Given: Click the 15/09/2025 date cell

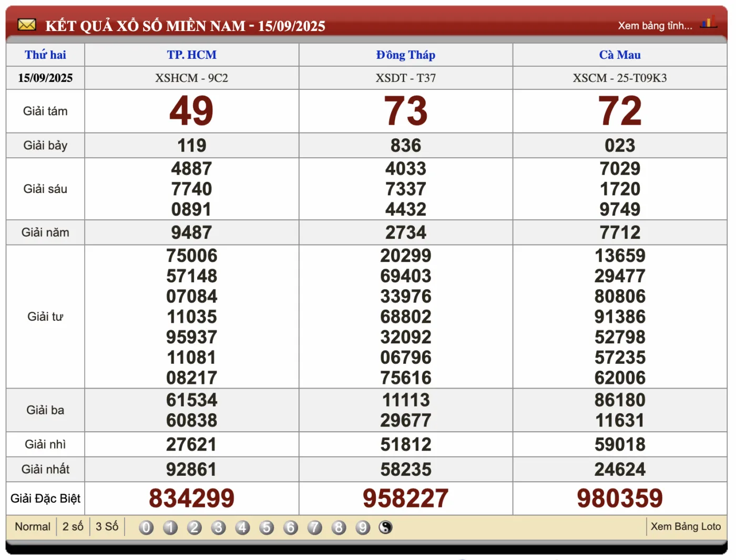Looking at the screenshot, I should pos(45,78).
